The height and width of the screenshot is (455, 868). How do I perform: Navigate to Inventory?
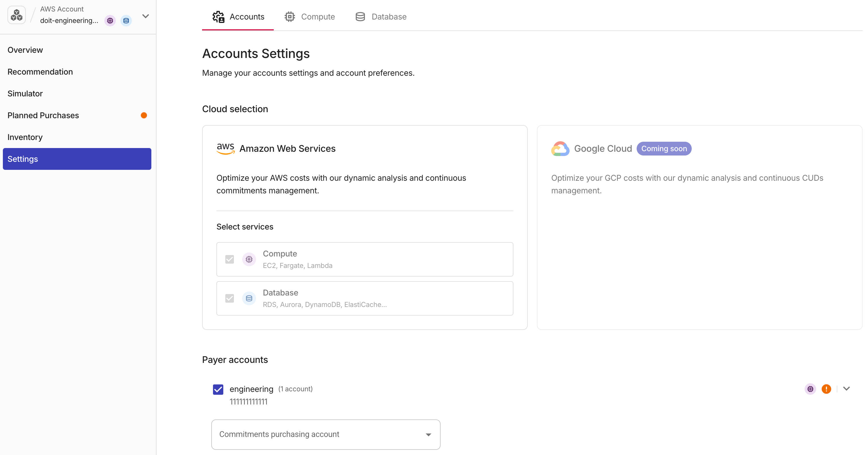click(x=25, y=137)
